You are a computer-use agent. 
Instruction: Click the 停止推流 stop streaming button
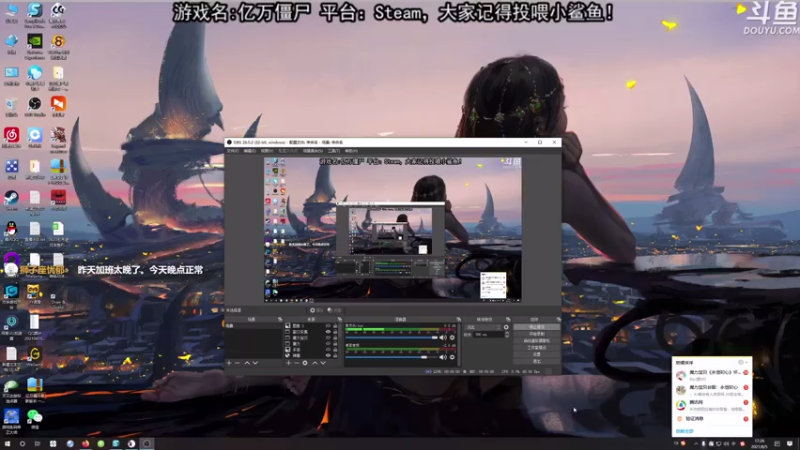pos(536,327)
